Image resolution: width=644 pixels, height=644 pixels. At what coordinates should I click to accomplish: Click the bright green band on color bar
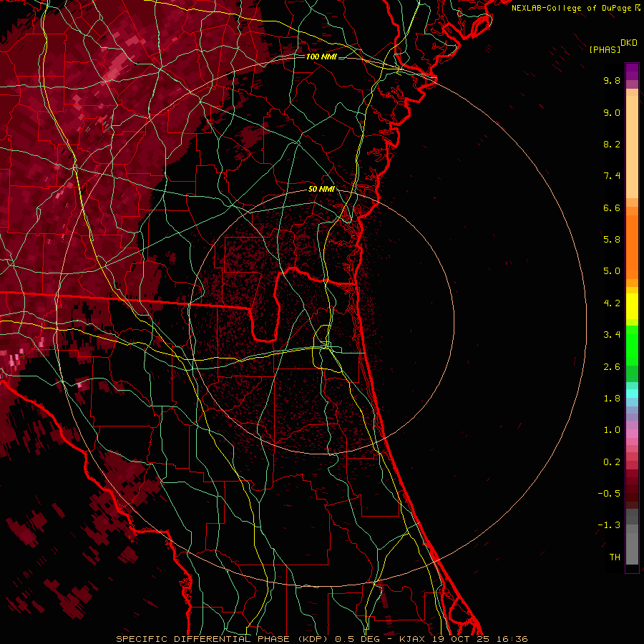click(632, 345)
